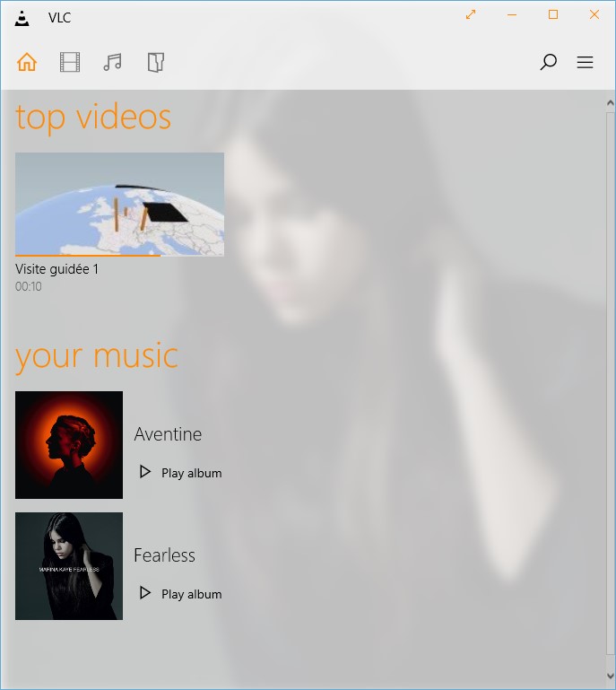Click the vertical scrollbar thumb
Image resolution: width=616 pixels, height=690 pixels.
coord(611,383)
